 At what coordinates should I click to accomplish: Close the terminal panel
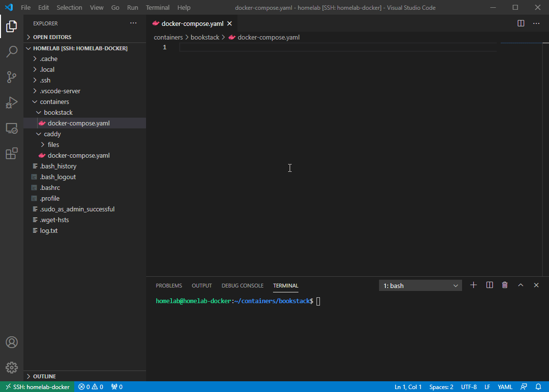(536, 285)
